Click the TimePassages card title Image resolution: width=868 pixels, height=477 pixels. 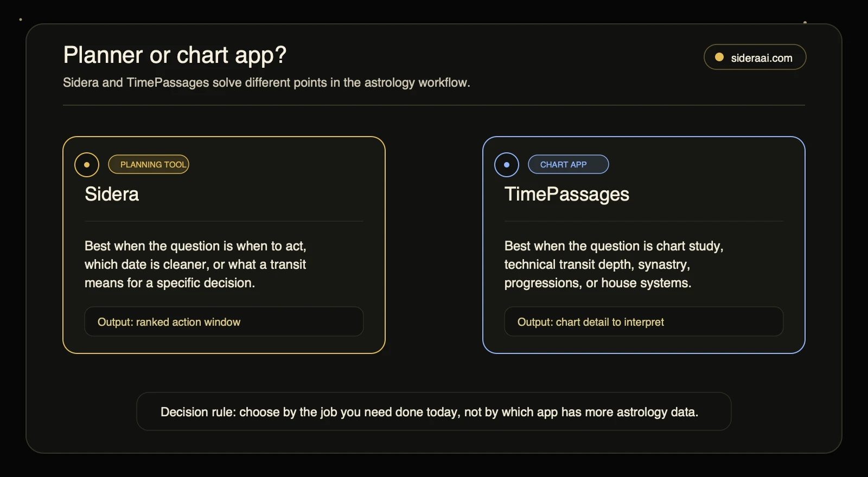567,194
